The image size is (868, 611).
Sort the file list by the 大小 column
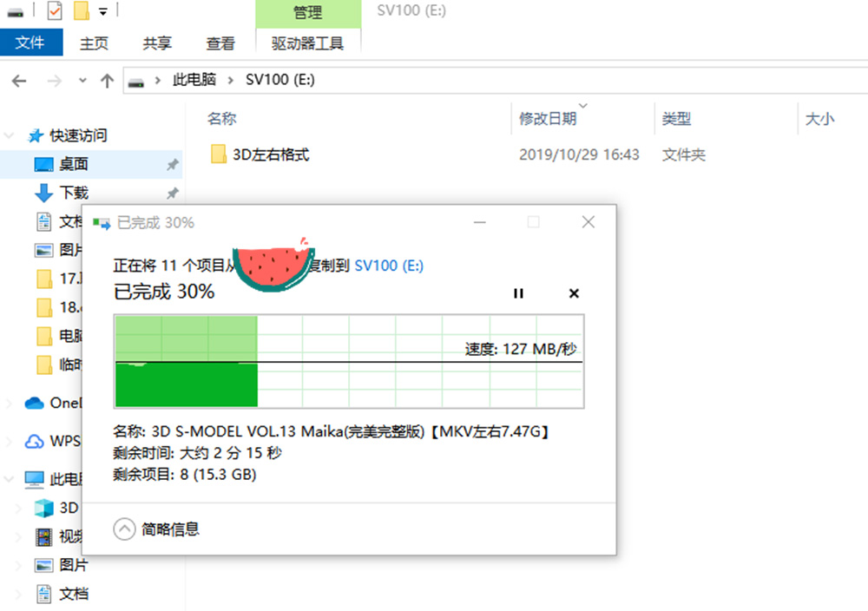(x=820, y=118)
